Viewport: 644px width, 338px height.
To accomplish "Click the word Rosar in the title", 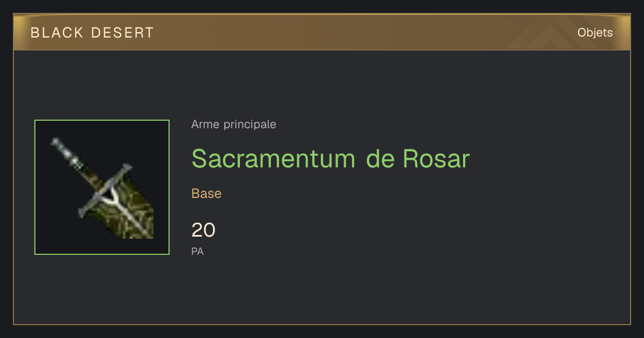I will click(436, 158).
